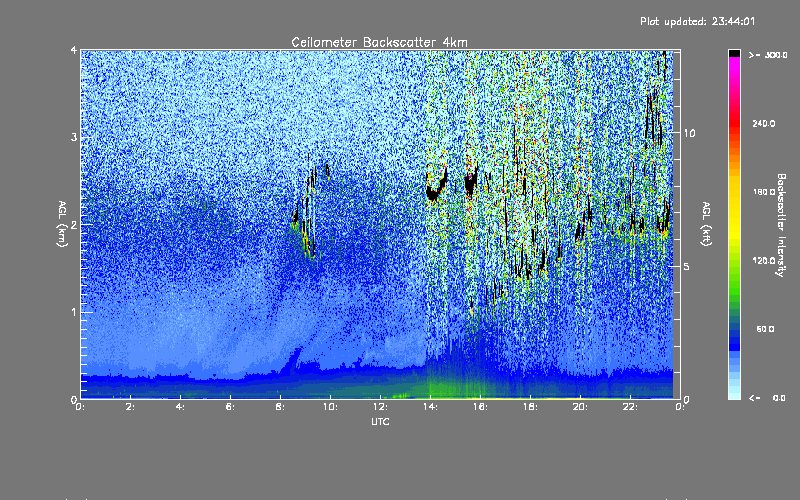Click the '<= 0.0' colorbar value
The image size is (800, 500).
pos(767,398)
